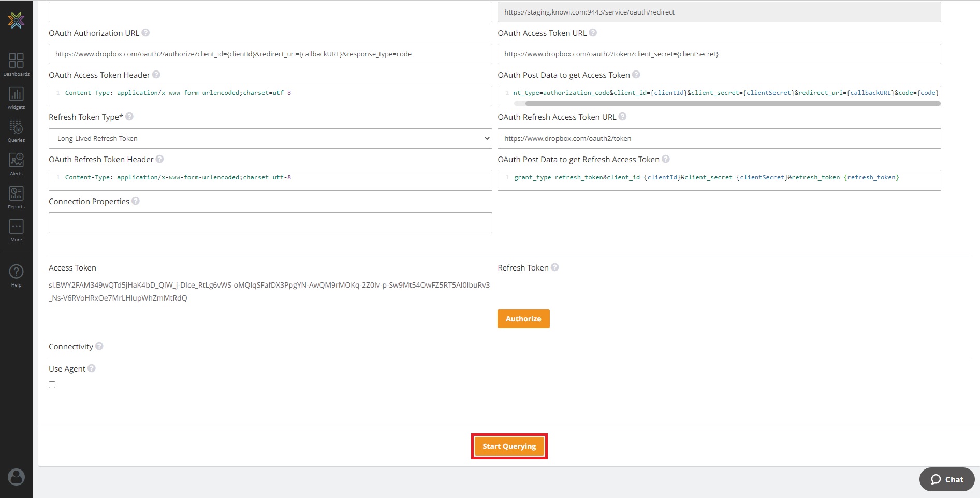
Task: Enable the Use Agent checkbox
Action: [x=52, y=385]
